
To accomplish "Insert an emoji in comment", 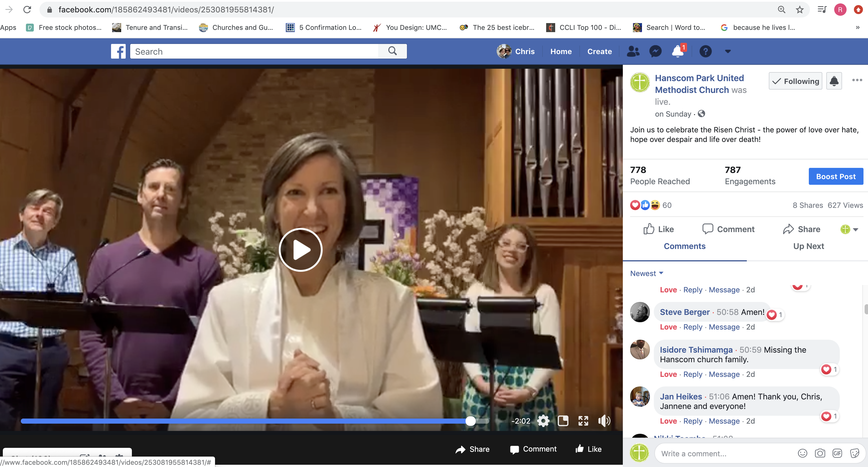I will pos(802,453).
